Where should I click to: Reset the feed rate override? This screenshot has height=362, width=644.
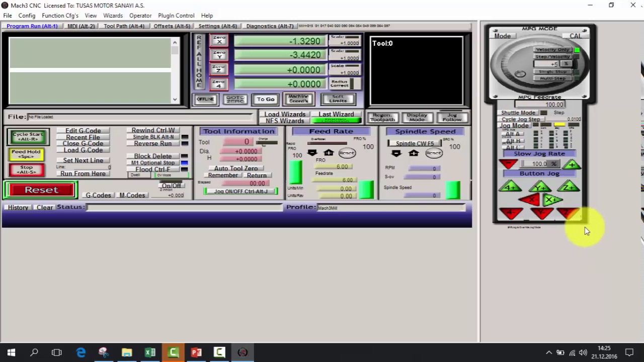tap(347, 153)
